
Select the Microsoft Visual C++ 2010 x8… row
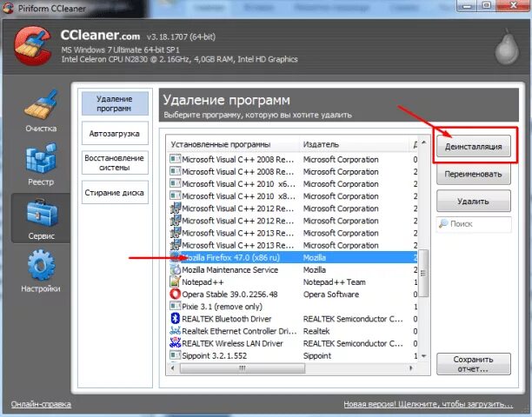coord(293,195)
